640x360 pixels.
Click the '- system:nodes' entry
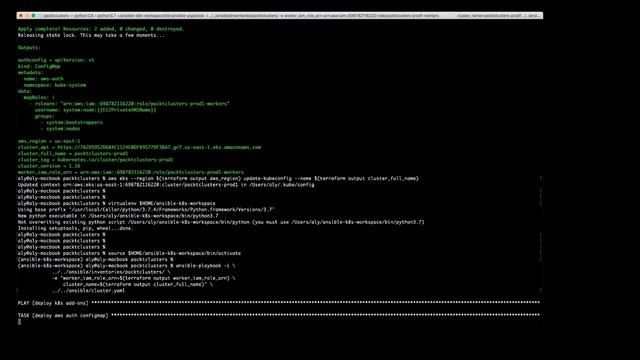tap(60, 129)
